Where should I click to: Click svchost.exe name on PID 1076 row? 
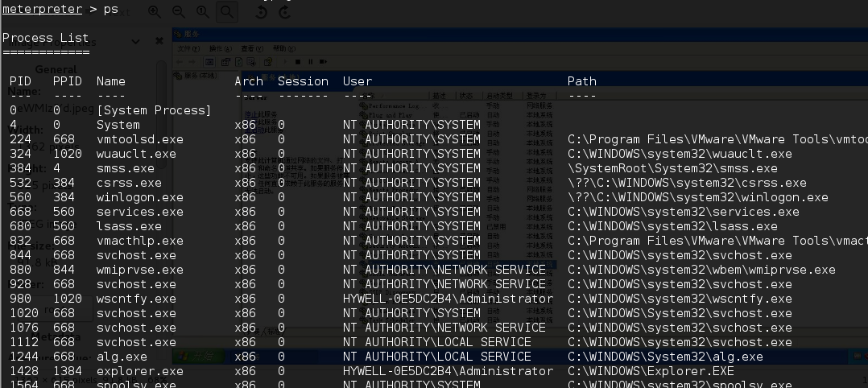(136, 327)
